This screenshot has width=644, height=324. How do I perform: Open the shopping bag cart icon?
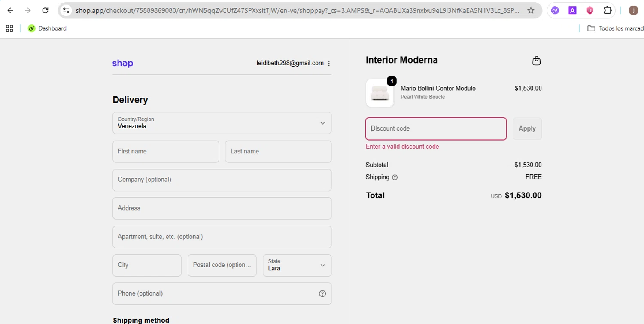point(536,61)
